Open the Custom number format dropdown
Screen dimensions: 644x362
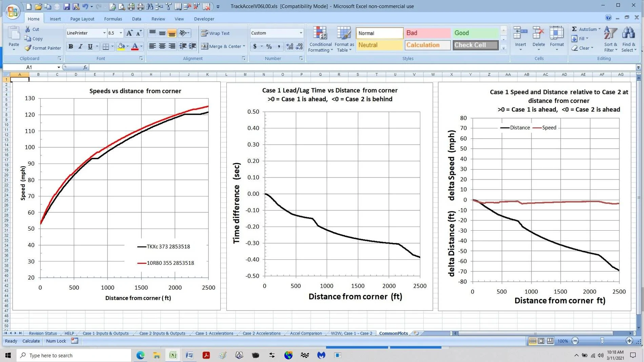tap(301, 33)
